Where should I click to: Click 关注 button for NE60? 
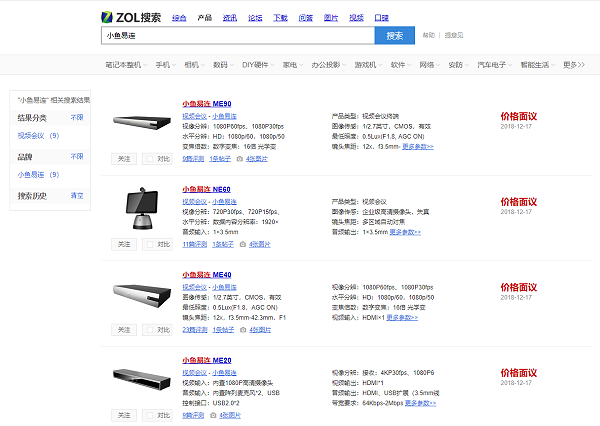[x=124, y=244]
